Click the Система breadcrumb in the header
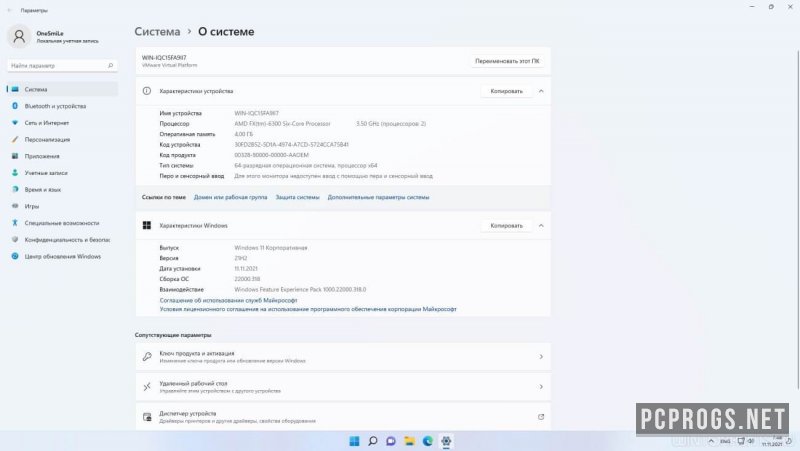Image resolution: width=800 pixels, height=451 pixels. tap(157, 32)
